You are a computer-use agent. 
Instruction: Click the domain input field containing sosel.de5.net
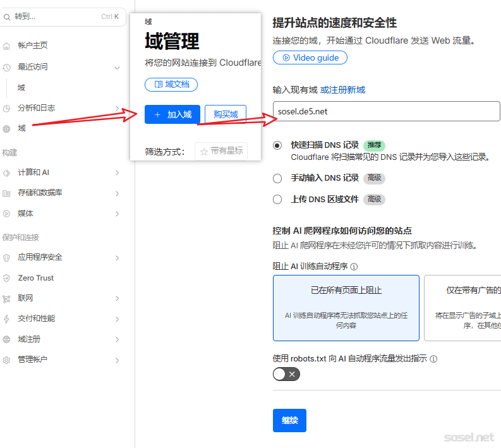[385, 111]
